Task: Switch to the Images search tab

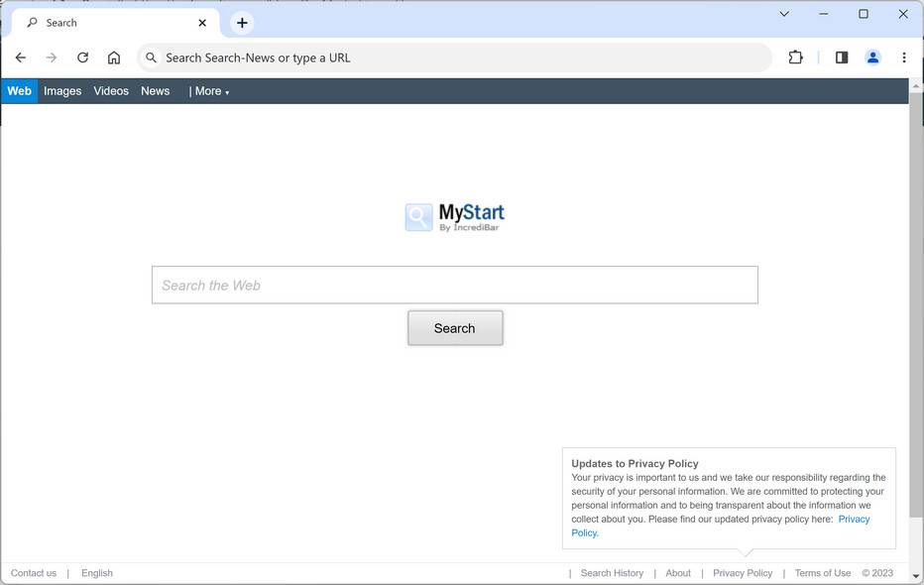Action: click(x=61, y=90)
